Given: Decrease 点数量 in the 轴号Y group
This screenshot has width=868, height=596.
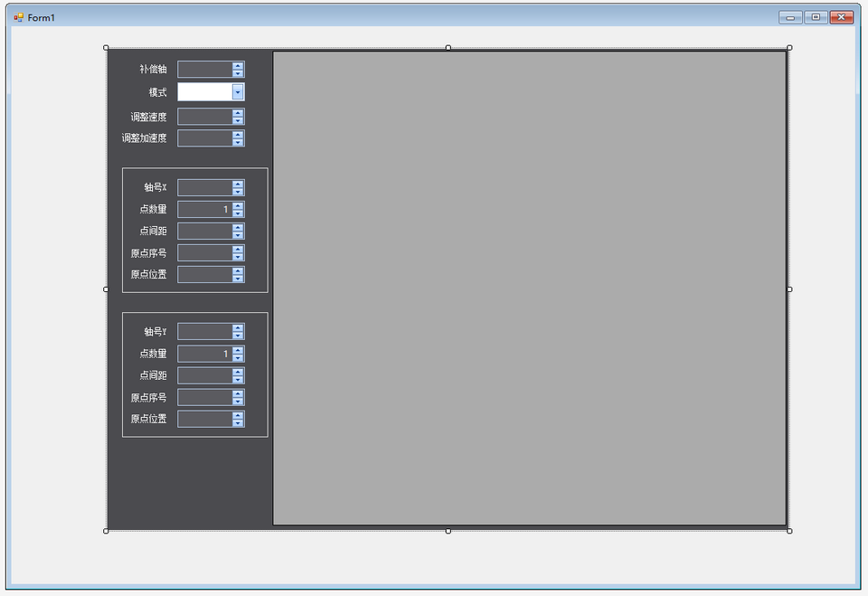Looking at the screenshot, I should 238,357.
